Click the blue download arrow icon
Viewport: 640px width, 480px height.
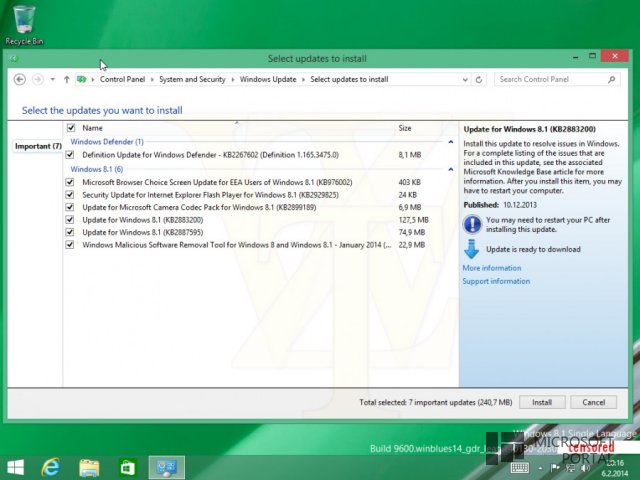point(471,249)
